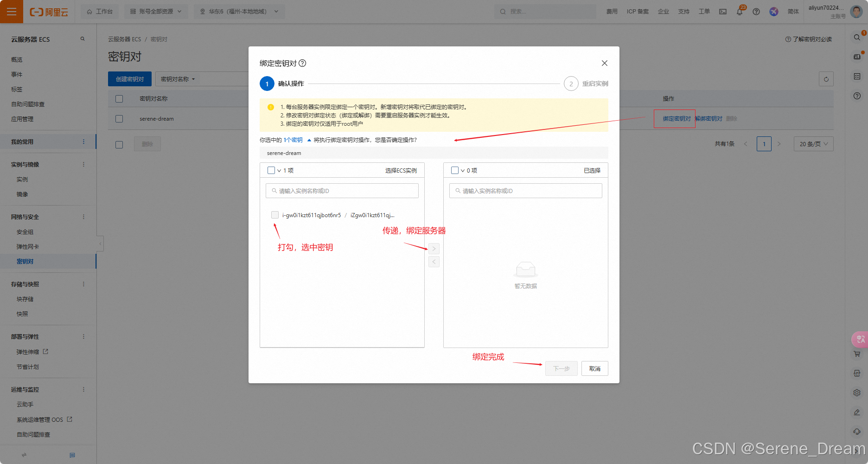
Task: Open 费用 in the top navigation
Action: pos(612,12)
